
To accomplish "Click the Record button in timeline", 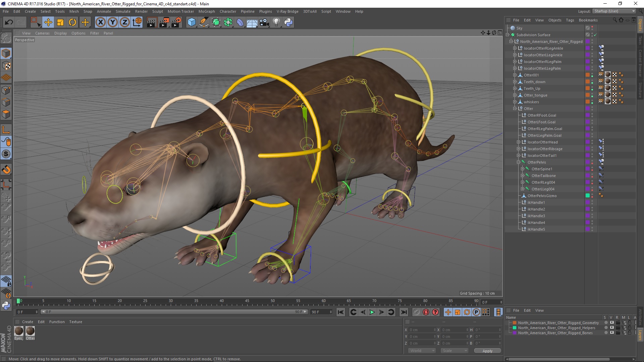I will pos(426,312).
